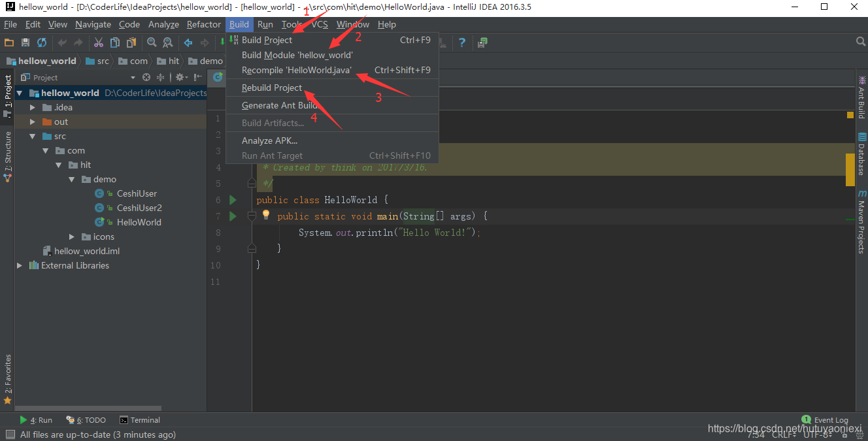Select Build Module 'hellow_world'
The height and width of the screenshot is (441, 868).
click(332, 55)
